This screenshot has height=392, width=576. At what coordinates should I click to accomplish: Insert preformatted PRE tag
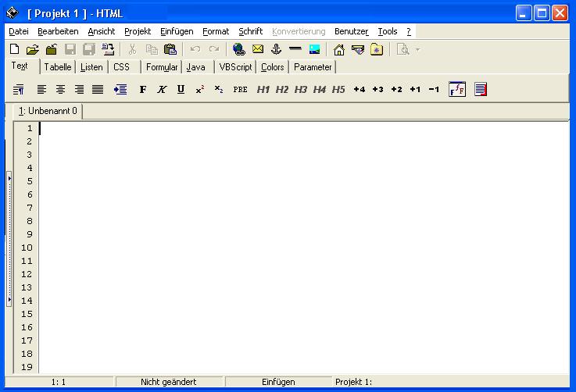[x=240, y=89]
